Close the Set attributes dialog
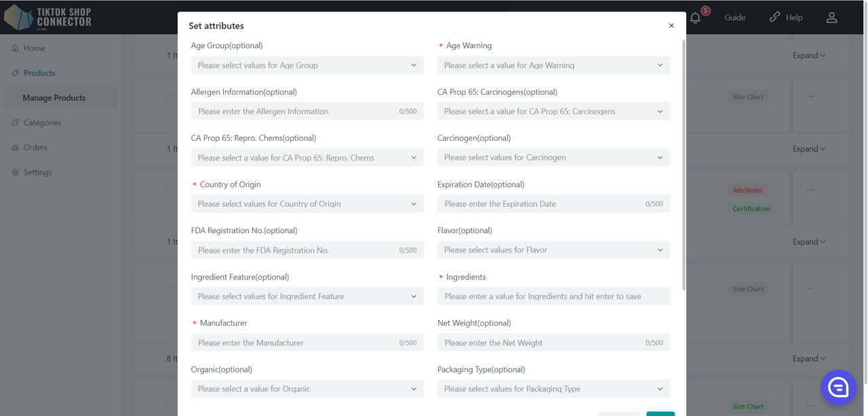The width and height of the screenshot is (868, 416). pyautogui.click(x=671, y=26)
